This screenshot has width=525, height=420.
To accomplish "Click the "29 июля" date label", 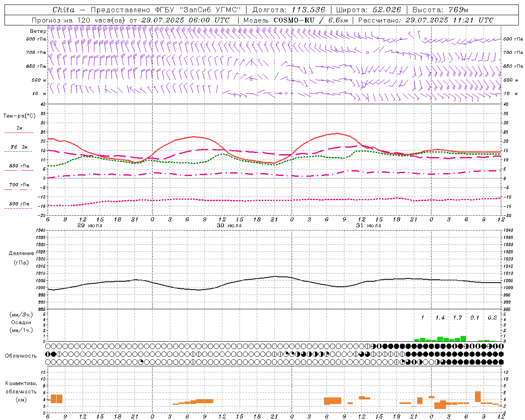I will 90,226.
